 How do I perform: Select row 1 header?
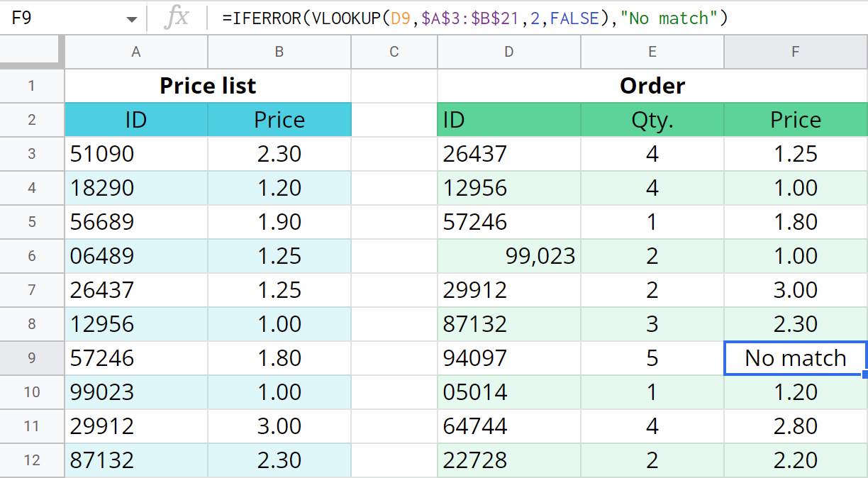tap(31, 86)
